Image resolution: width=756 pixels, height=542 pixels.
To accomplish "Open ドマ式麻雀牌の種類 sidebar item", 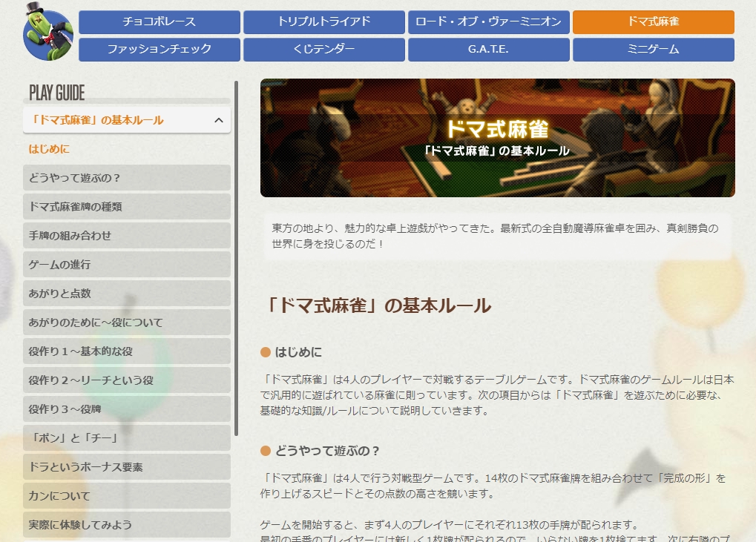I will tap(127, 207).
